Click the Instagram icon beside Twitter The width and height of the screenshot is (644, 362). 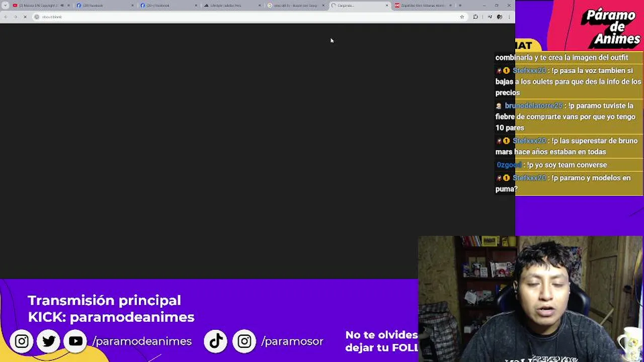point(22,341)
